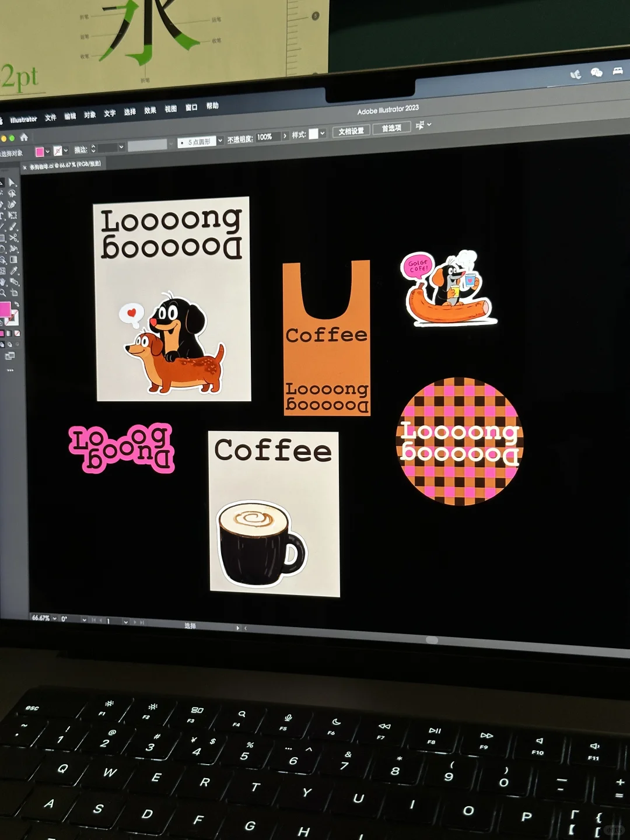Open the 窗口 menu

(x=191, y=107)
